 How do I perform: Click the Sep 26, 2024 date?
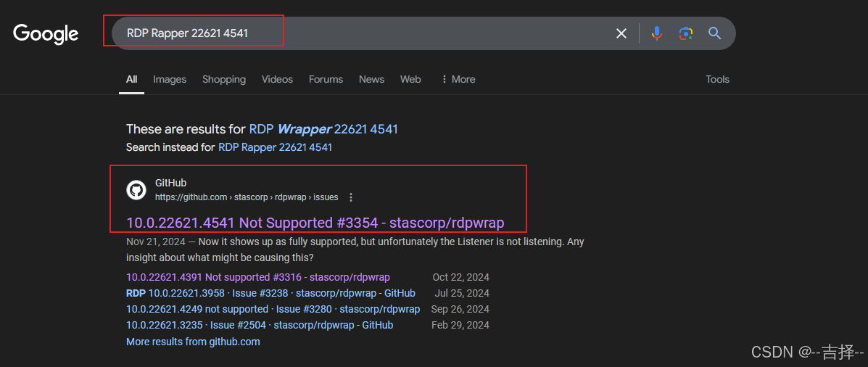[x=460, y=309]
